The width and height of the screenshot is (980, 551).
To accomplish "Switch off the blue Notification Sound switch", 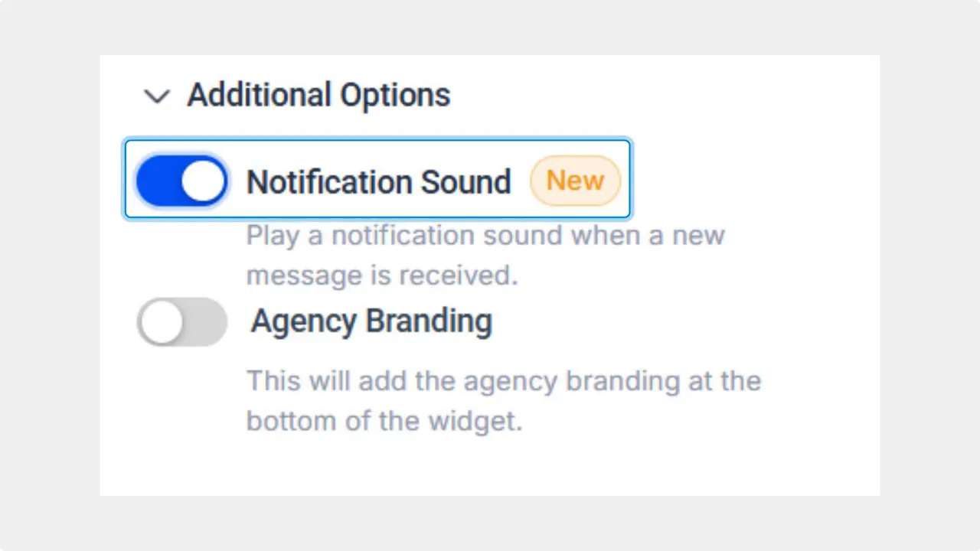I will tap(181, 181).
